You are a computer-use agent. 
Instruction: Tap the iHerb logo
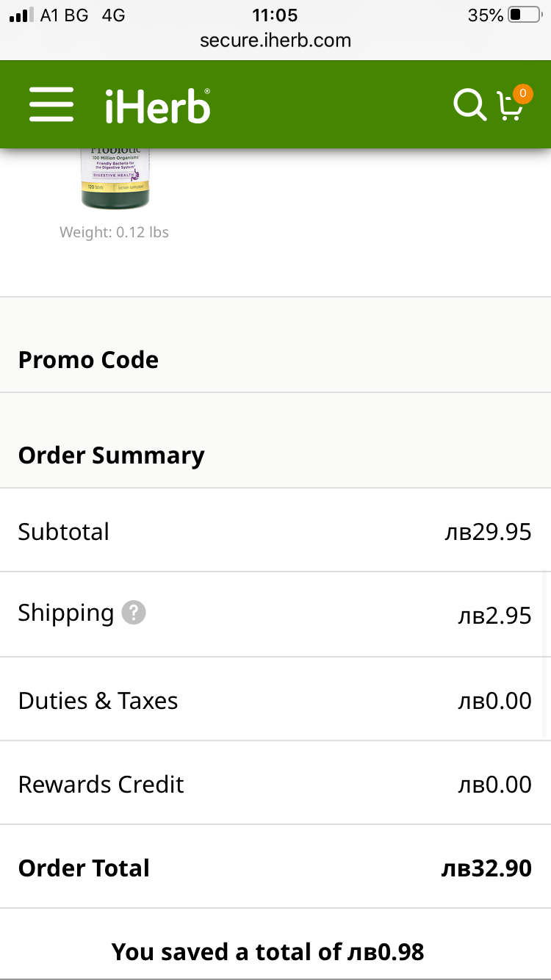157,106
